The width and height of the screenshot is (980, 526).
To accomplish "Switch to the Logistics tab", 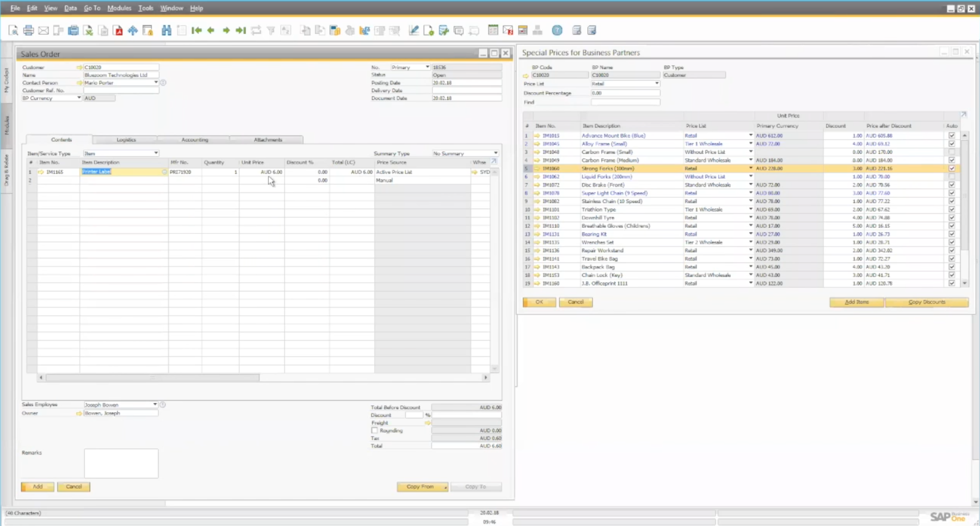I will coord(126,140).
